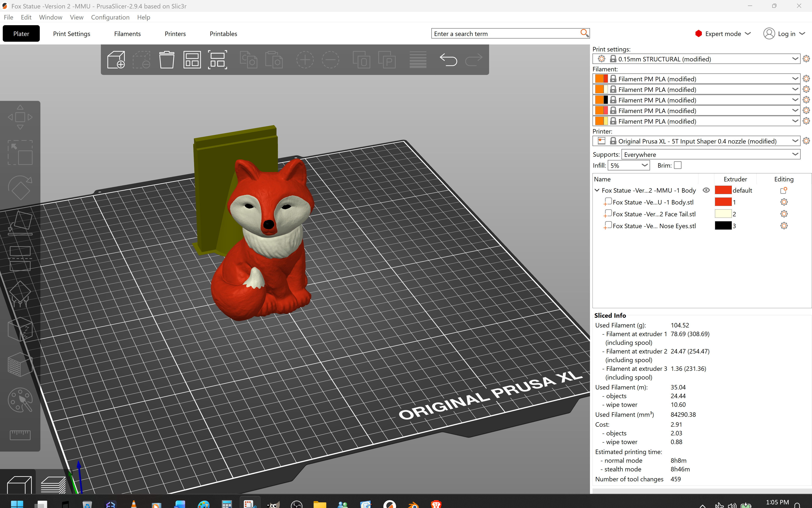Select the Rotate tool in left sidebar
812x508 pixels.
[20, 188]
